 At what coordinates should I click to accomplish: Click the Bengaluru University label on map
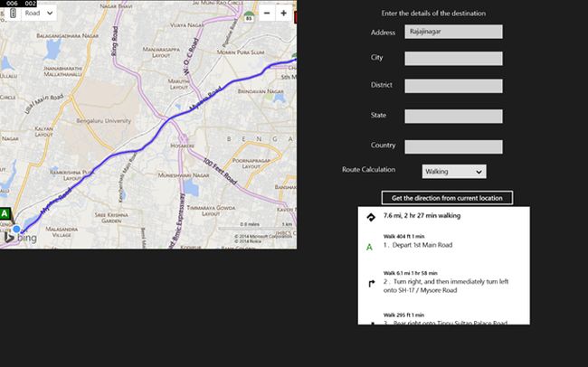(x=104, y=121)
